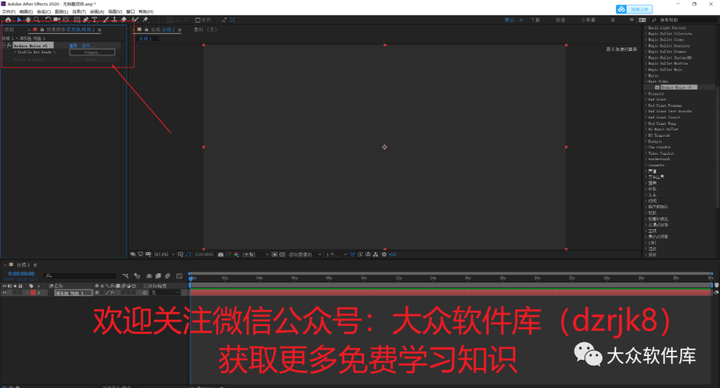Click the motion blur icon in timeline

pyautogui.click(x=168, y=276)
